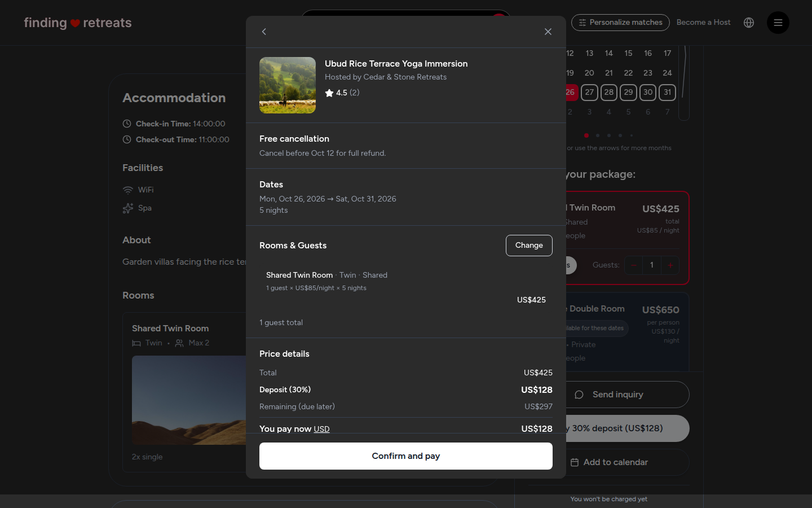Screen dimensions: 812x508
Task: Click the Max 2 people icon
Action: click(x=179, y=343)
